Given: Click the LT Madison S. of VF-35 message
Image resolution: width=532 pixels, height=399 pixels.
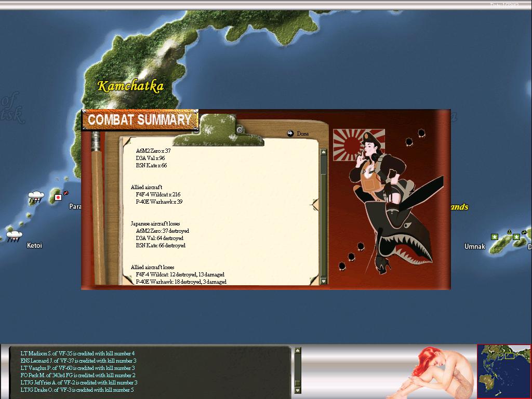Looking at the screenshot, I should coord(78,353).
